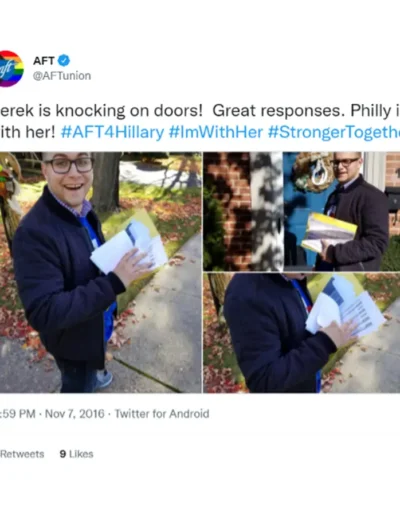This screenshot has height=516, width=400.
Task: Open the @AFTunion handle link
Action: (62, 76)
